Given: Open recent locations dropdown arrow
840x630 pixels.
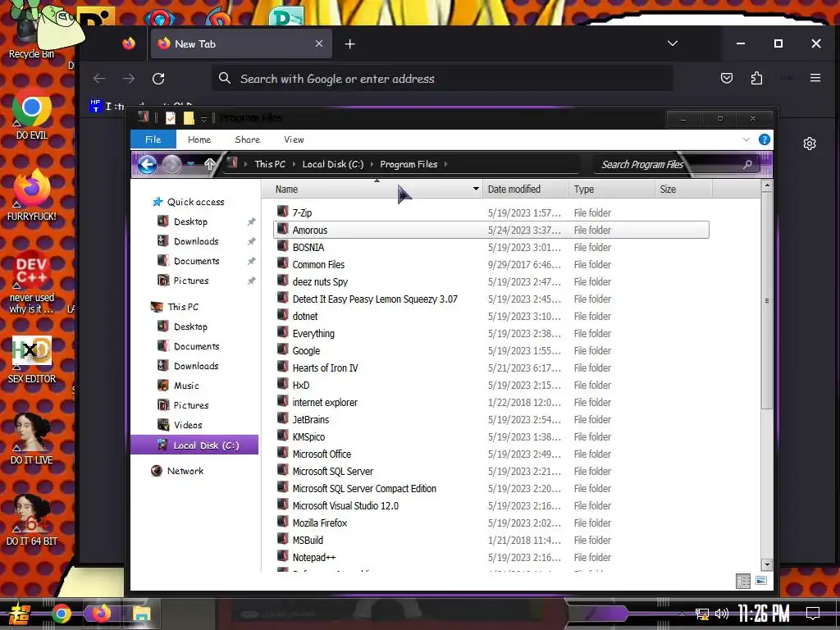Looking at the screenshot, I should coord(190,164).
